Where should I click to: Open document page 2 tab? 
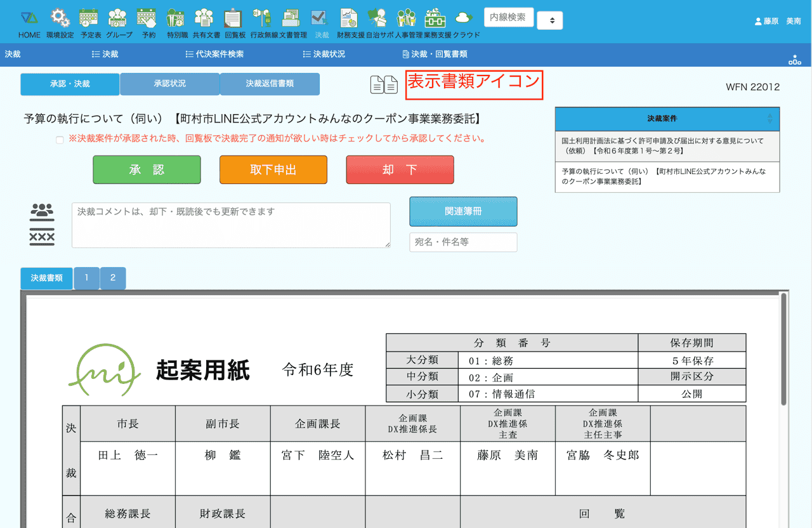pyautogui.click(x=113, y=278)
